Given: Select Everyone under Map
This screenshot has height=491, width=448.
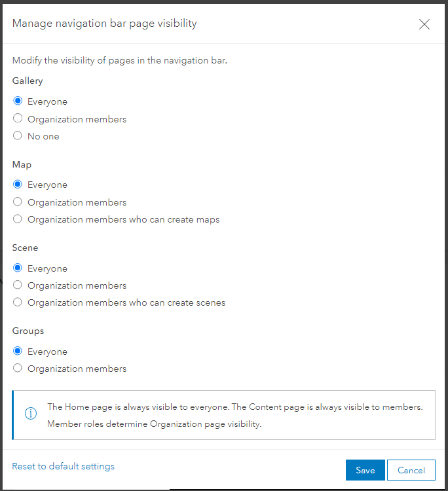Looking at the screenshot, I should click(x=18, y=185).
